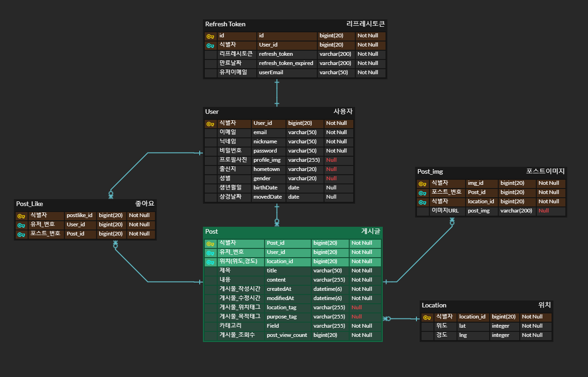588x377 pixels.
Task: Select the purpose_tag column name
Action: click(282, 317)
